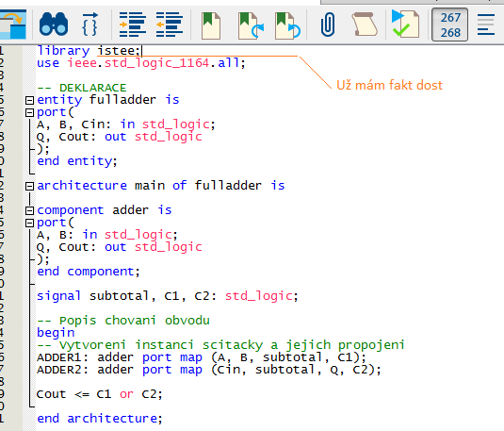Image resolution: width=504 pixels, height=431 pixels.
Task: Toggle bookmark on current line
Action: tap(211, 25)
